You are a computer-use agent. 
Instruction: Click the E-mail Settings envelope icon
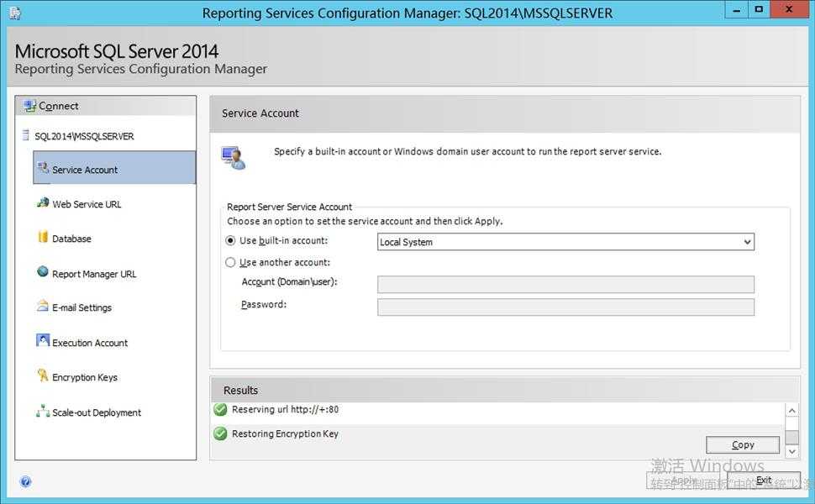(43, 306)
